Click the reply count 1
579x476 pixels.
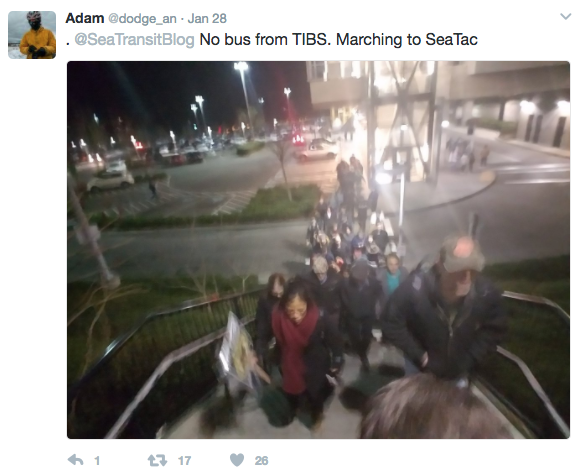coord(97,460)
